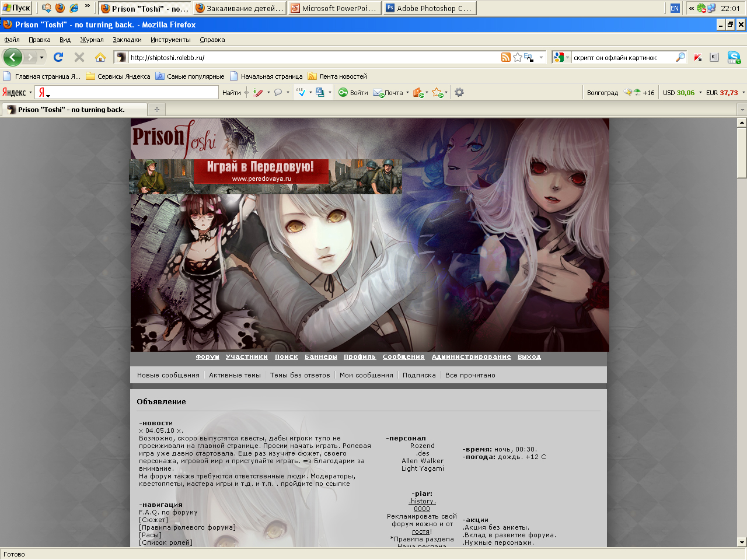
Task: Click the Yandex bar page translate icon
Action: pyautogui.click(x=320, y=92)
